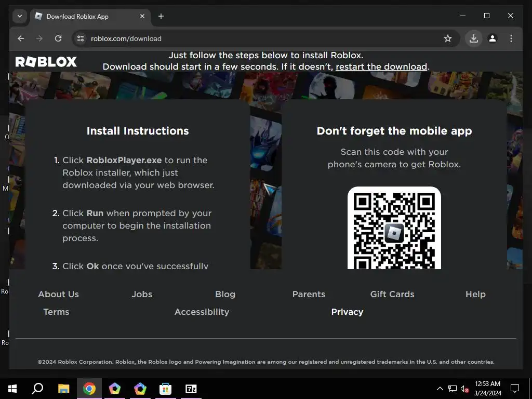Open File Explorer from the taskbar
The image size is (532, 399).
coord(63,389)
